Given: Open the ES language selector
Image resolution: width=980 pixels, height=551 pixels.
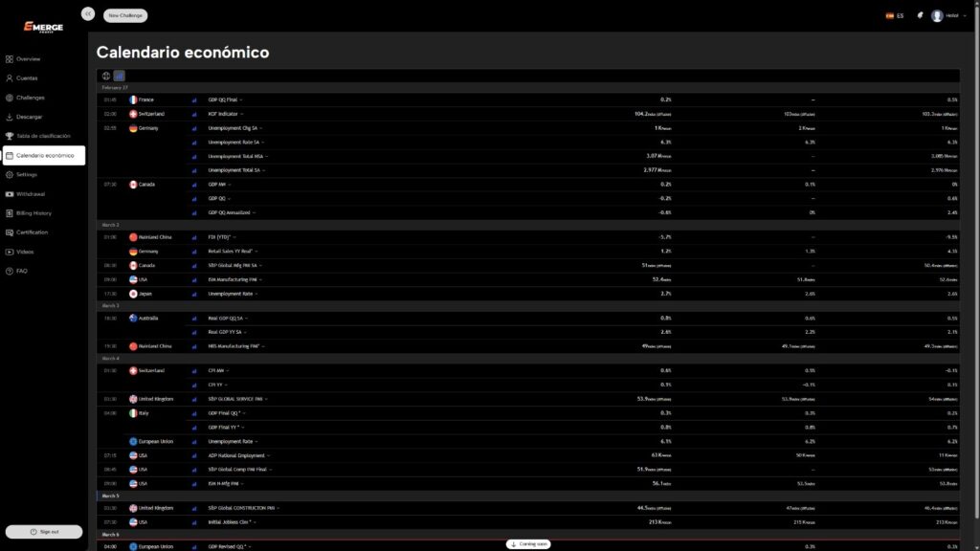Looking at the screenshot, I should tap(895, 15).
